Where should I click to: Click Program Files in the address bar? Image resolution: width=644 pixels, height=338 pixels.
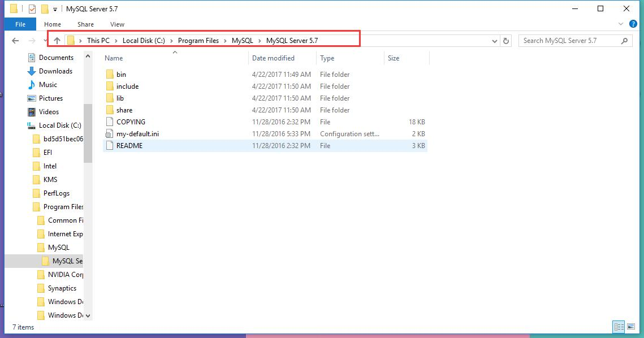[198, 41]
